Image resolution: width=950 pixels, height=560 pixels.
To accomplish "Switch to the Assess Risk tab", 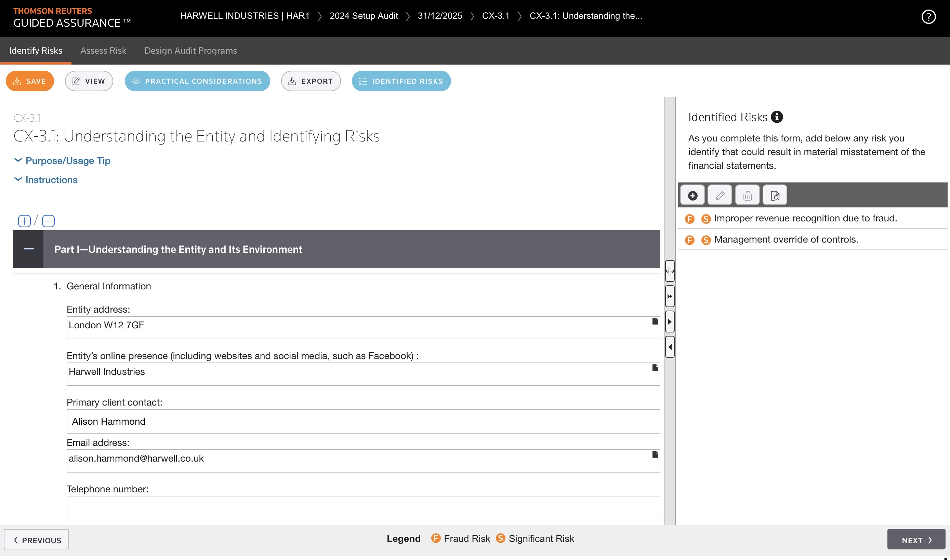I will 103,51.
